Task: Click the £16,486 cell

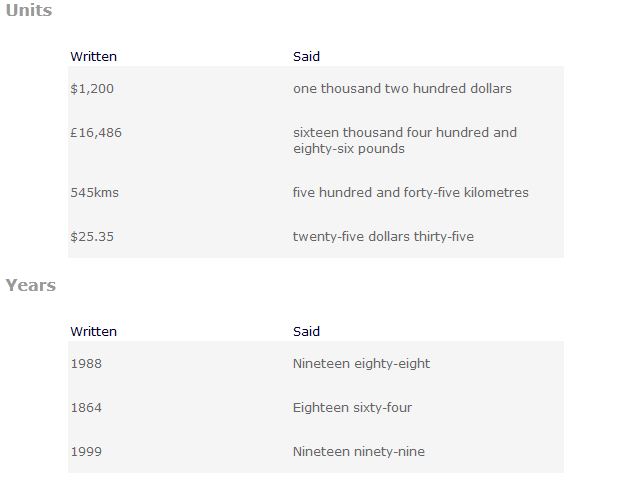Action: (96, 133)
